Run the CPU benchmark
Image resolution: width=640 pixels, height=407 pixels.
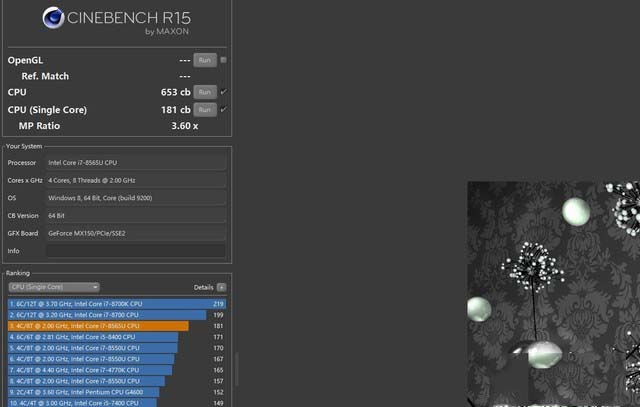coord(205,92)
